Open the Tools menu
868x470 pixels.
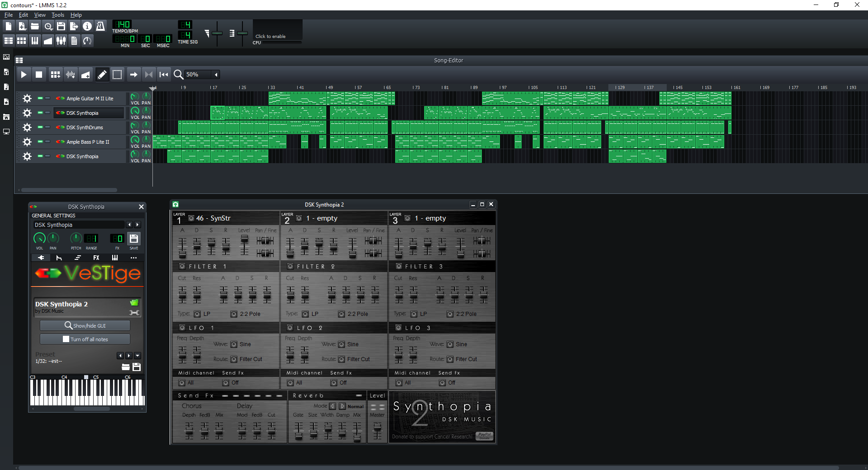tap(58, 15)
